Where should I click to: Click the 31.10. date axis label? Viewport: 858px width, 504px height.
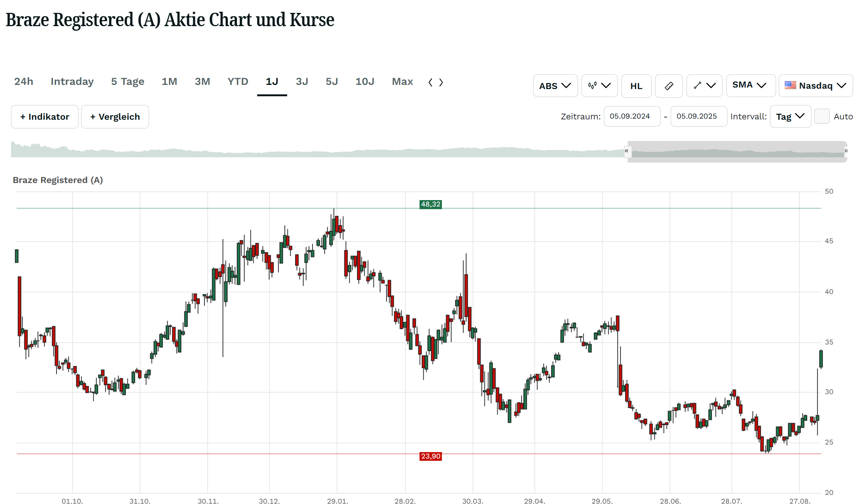coord(140,501)
